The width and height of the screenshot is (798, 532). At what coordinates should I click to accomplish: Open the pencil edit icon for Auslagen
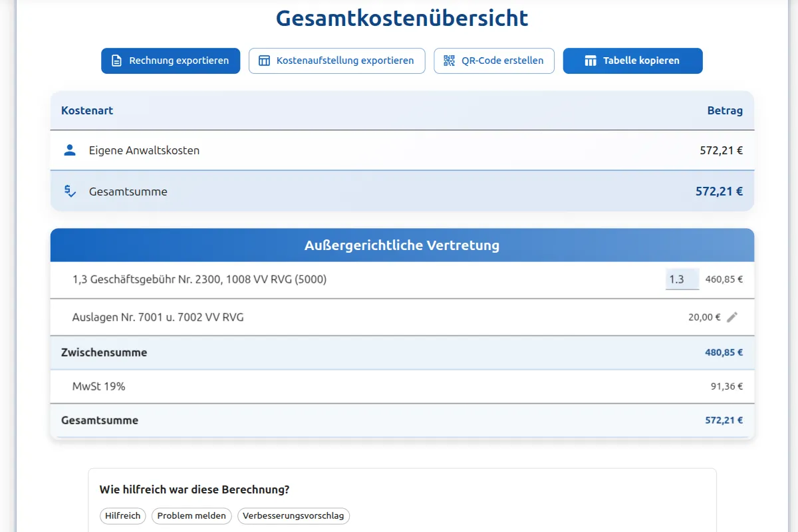tap(733, 317)
